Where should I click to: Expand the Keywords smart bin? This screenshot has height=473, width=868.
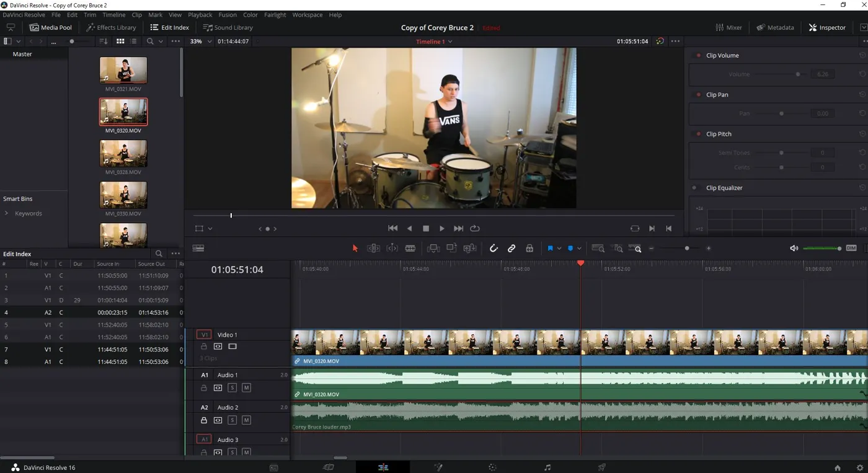(x=7, y=213)
